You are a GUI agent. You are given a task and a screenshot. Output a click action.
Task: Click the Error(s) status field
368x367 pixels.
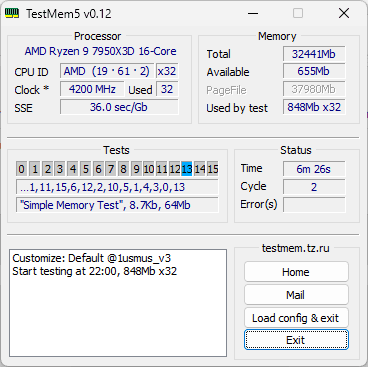(314, 204)
